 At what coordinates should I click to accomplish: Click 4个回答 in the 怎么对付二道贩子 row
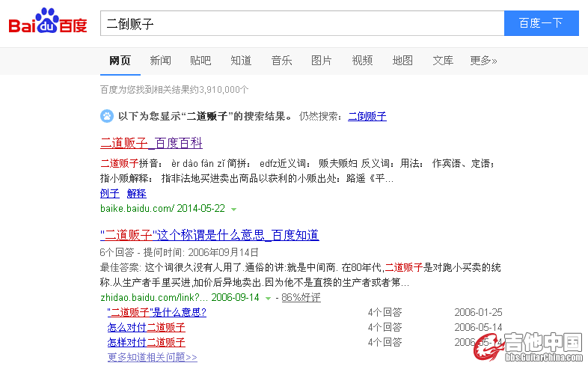click(x=385, y=327)
